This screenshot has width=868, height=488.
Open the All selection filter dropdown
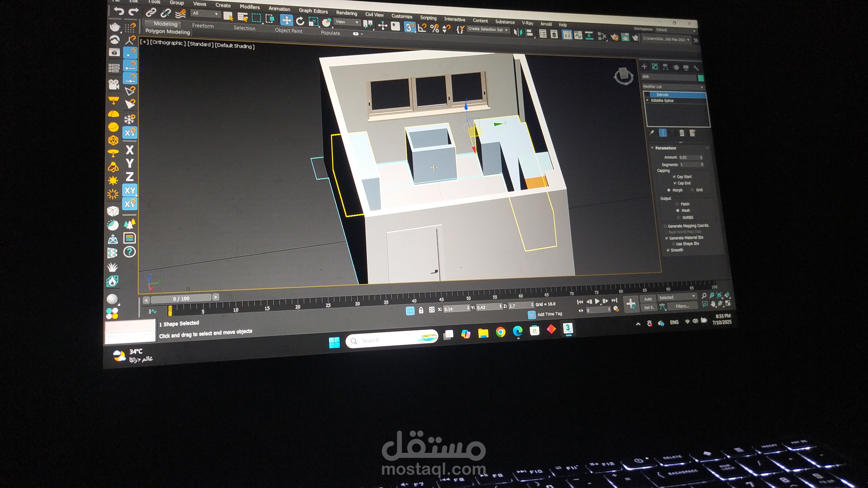click(x=205, y=14)
